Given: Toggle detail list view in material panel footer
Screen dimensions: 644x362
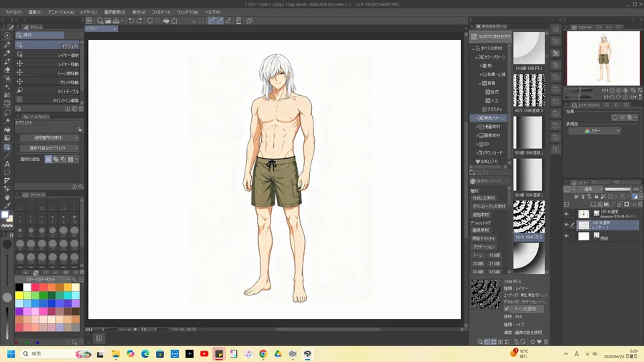Looking at the screenshot, I should pos(507,341).
